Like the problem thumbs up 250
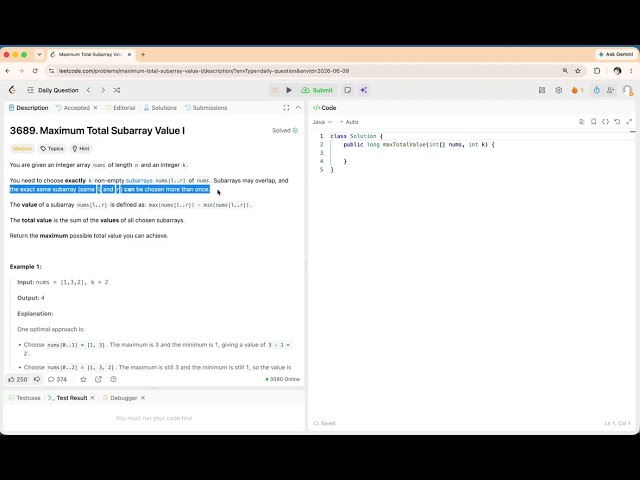Image resolution: width=640 pixels, height=480 pixels. [18, 379]
